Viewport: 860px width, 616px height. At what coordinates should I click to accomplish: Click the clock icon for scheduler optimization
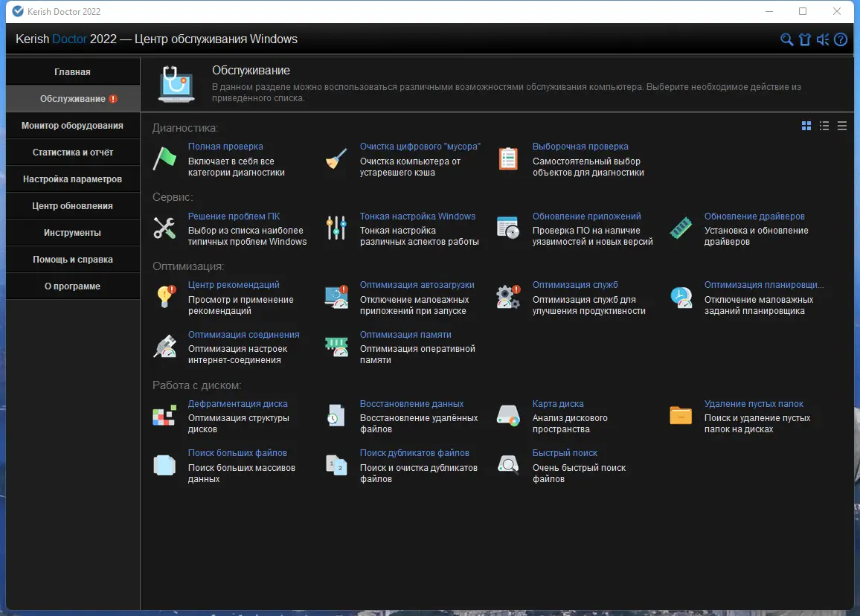click(x=681, y=297)
